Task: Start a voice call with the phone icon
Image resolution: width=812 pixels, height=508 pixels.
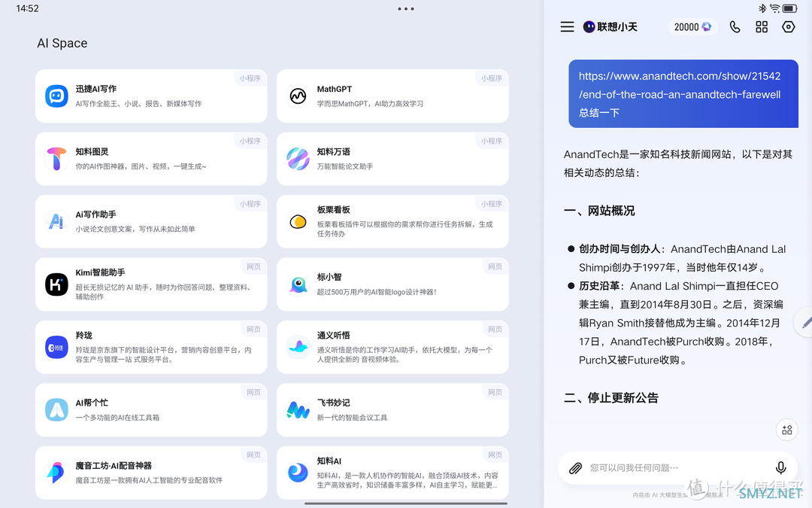Action: pos(735,27)
